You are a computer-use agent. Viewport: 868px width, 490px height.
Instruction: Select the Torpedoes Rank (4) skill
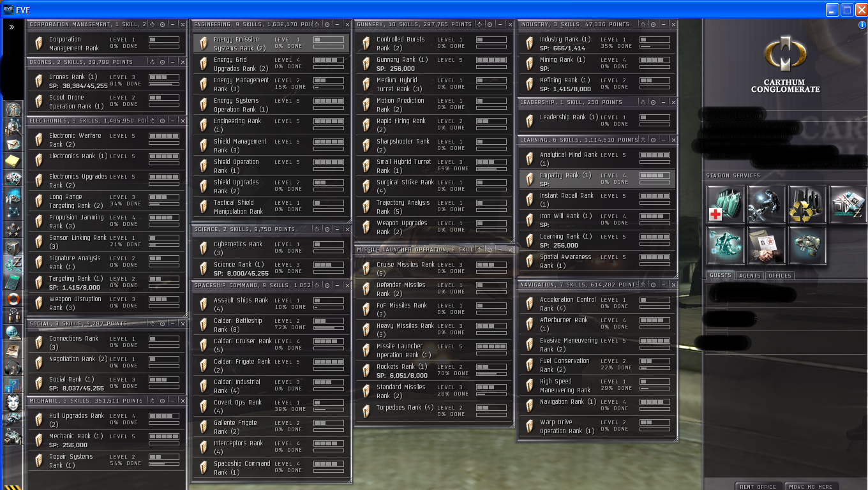coord(434,410)
